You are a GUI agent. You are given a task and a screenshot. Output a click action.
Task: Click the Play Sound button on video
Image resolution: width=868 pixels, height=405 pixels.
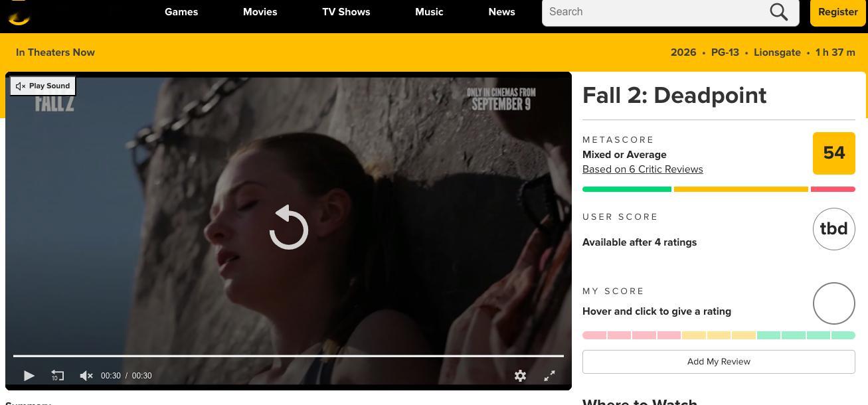pyautogui.click(x=43, y=86)
